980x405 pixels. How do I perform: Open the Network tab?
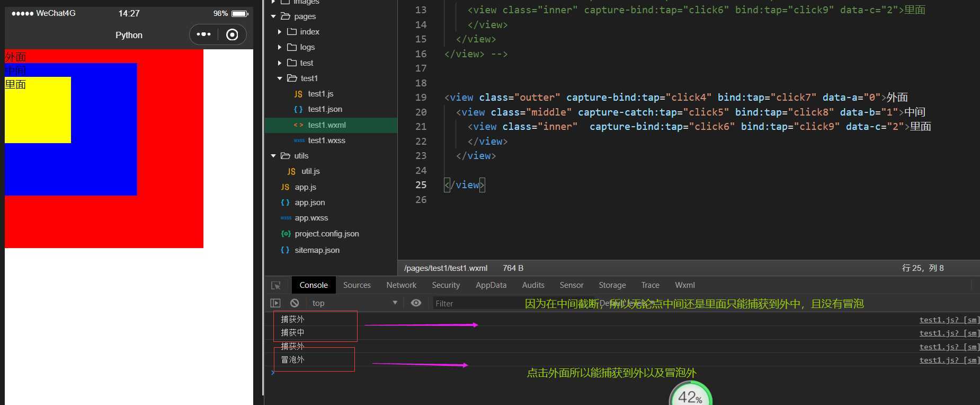click(x=402, y=285)
